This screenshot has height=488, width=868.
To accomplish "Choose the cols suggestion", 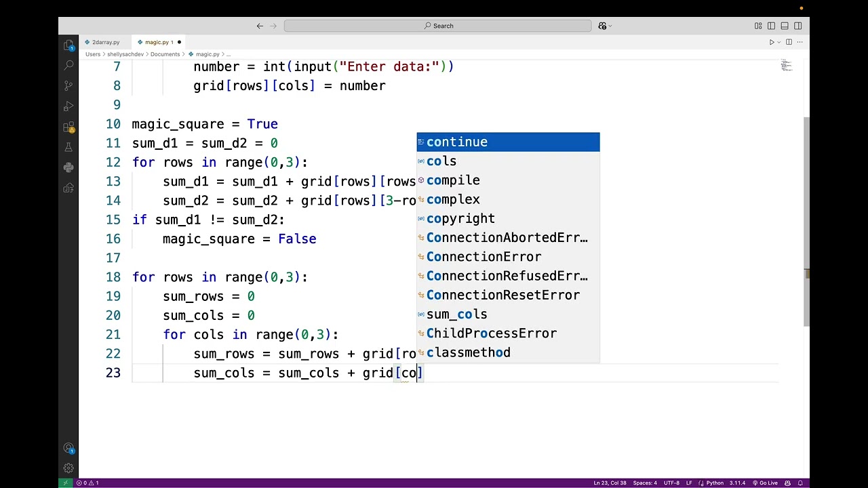I will pyautogui.click(x=508, y=161).
